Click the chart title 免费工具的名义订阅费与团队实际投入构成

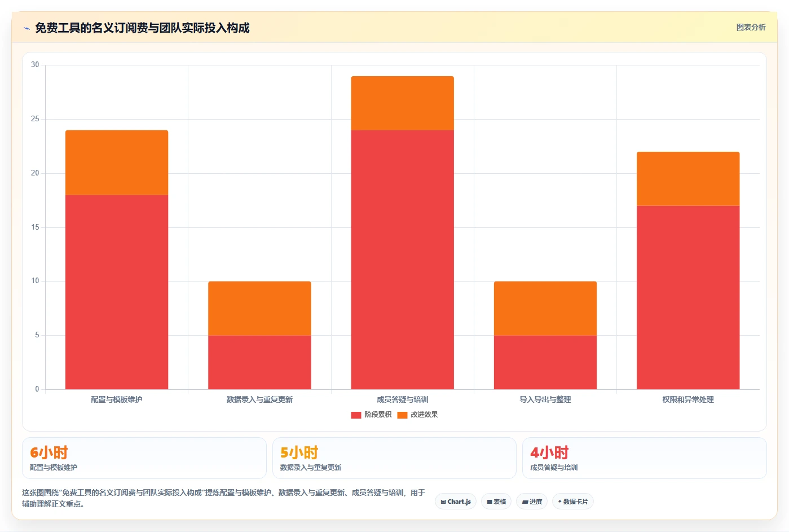click(142, 28)
